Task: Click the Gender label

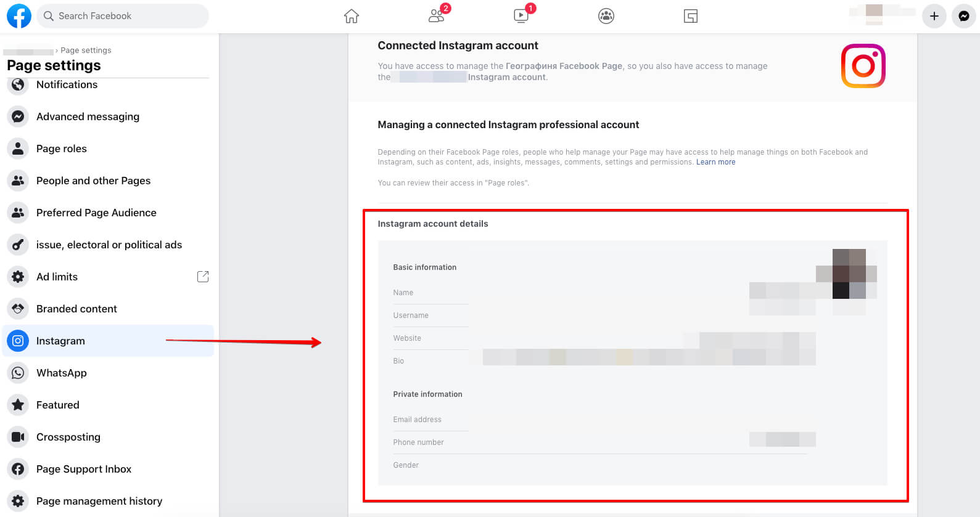Action: 406,465
